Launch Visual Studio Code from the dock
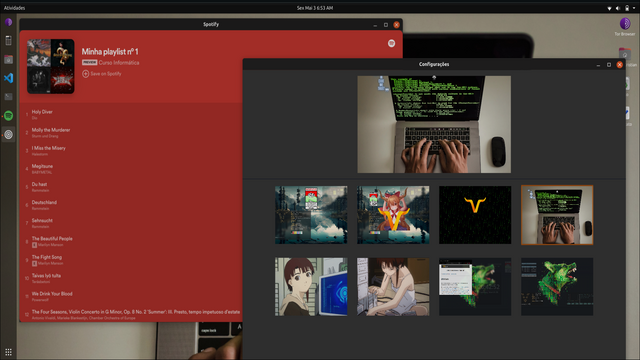This screenshot has width=640, height=360. point(8,78)
